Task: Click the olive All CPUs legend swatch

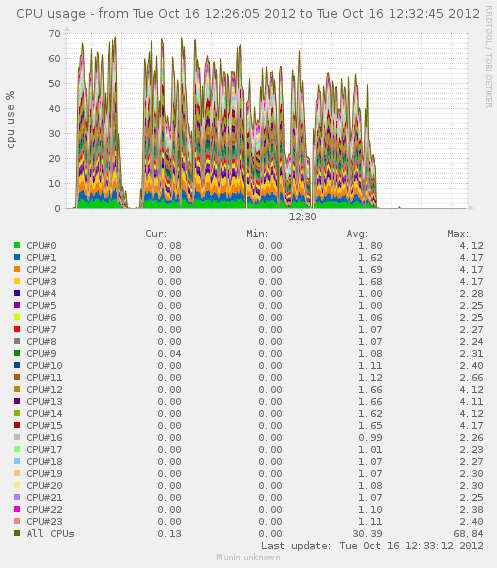Action: [17, 533]
